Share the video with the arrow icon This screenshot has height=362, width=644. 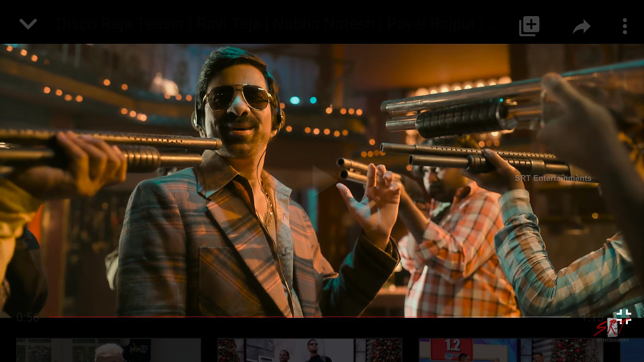[581, 26]
